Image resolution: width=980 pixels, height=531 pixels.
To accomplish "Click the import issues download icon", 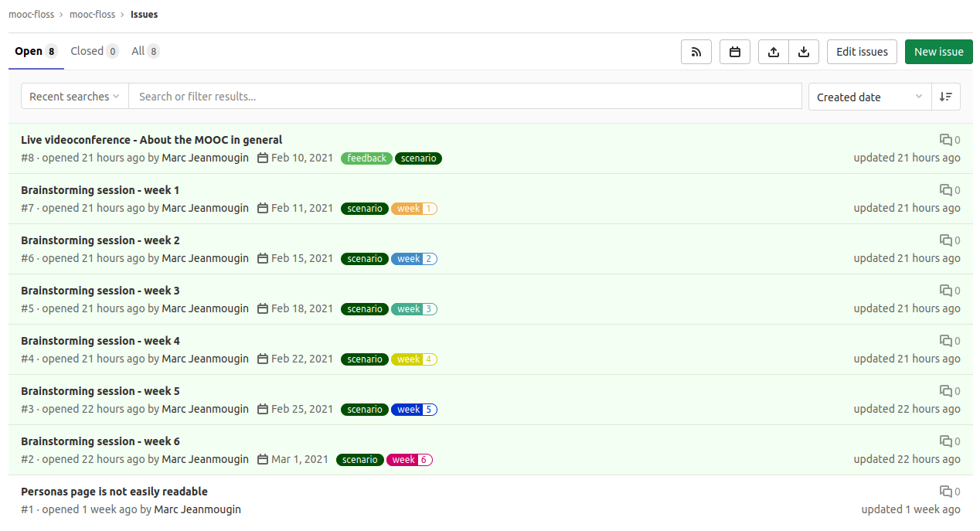I will [804, 52].
